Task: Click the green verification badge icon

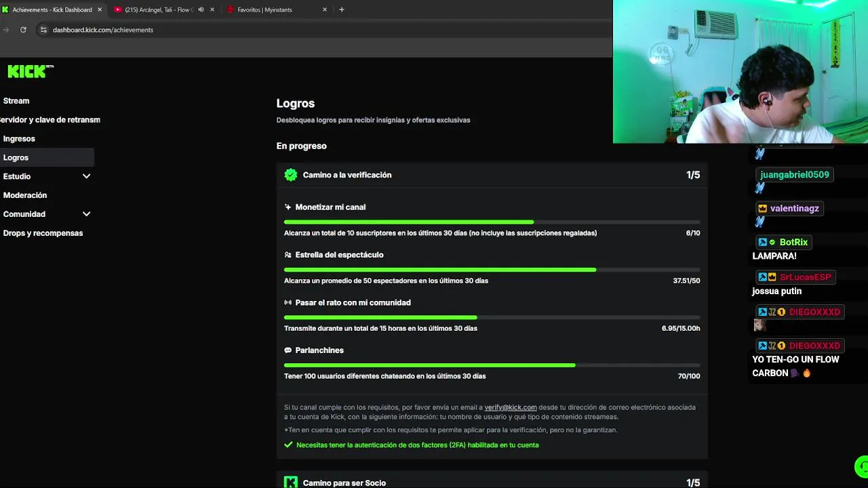Action: pyautogui.click(x=291, y=175)
